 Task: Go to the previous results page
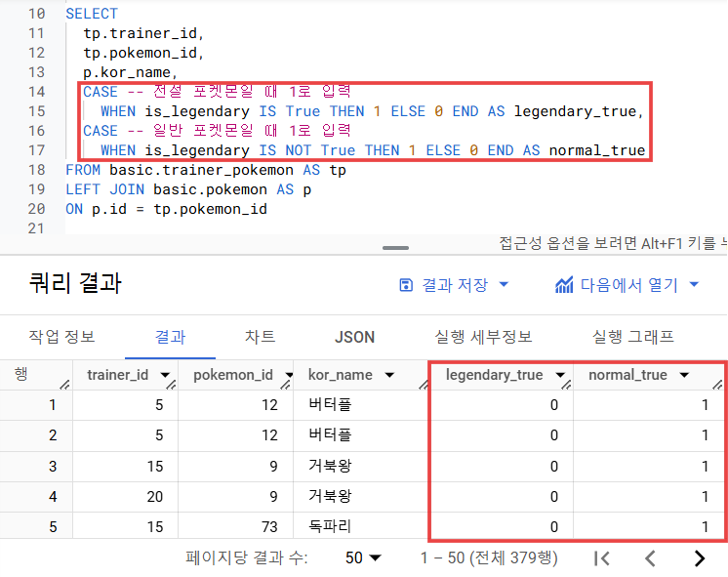651,557
